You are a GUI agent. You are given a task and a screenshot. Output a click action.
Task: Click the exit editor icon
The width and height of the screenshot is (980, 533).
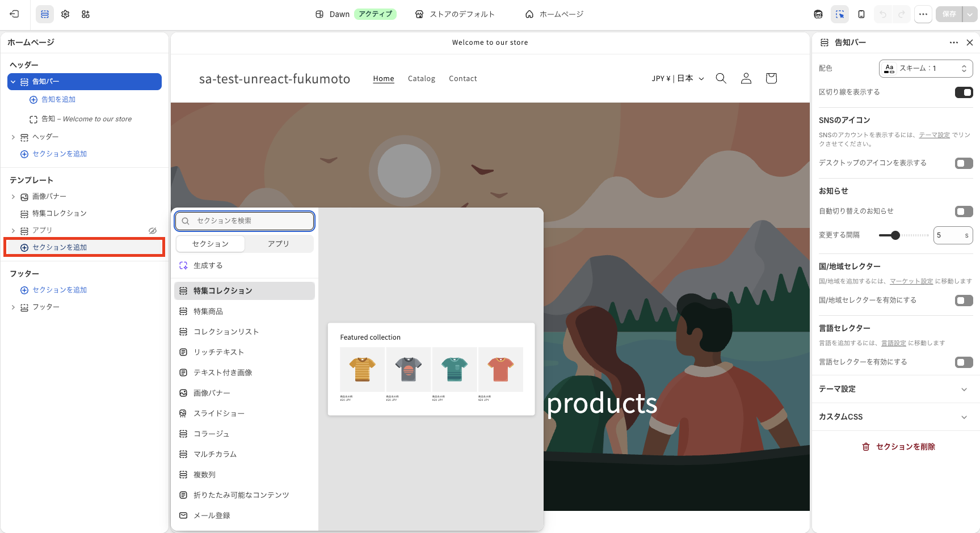pyautogui.click(x=14, y=14)
